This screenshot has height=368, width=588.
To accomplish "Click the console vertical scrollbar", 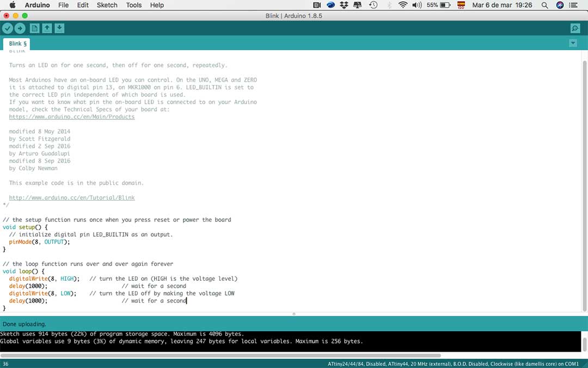I will [x=585, y=343].
